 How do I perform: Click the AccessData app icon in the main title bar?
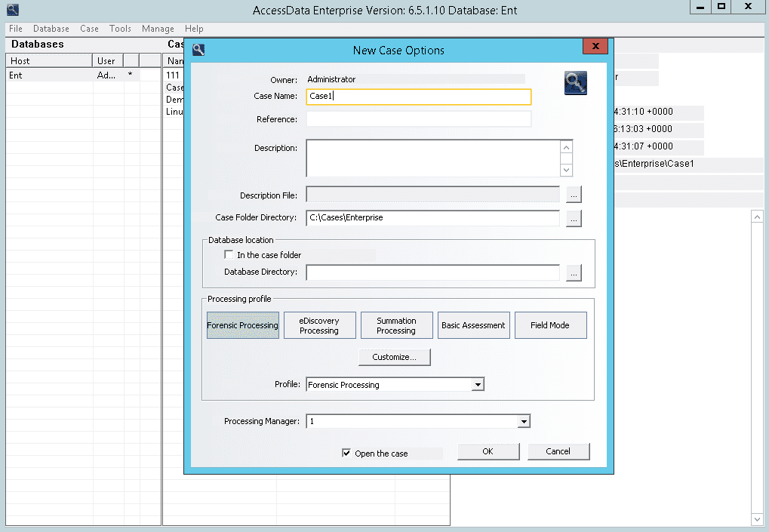[x=13, y=9]
